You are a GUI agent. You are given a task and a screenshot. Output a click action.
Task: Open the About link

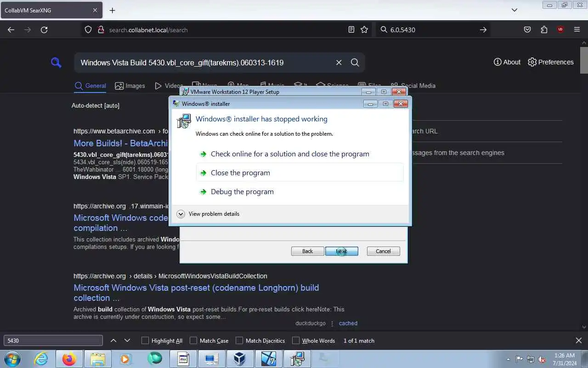coord(507,62)
